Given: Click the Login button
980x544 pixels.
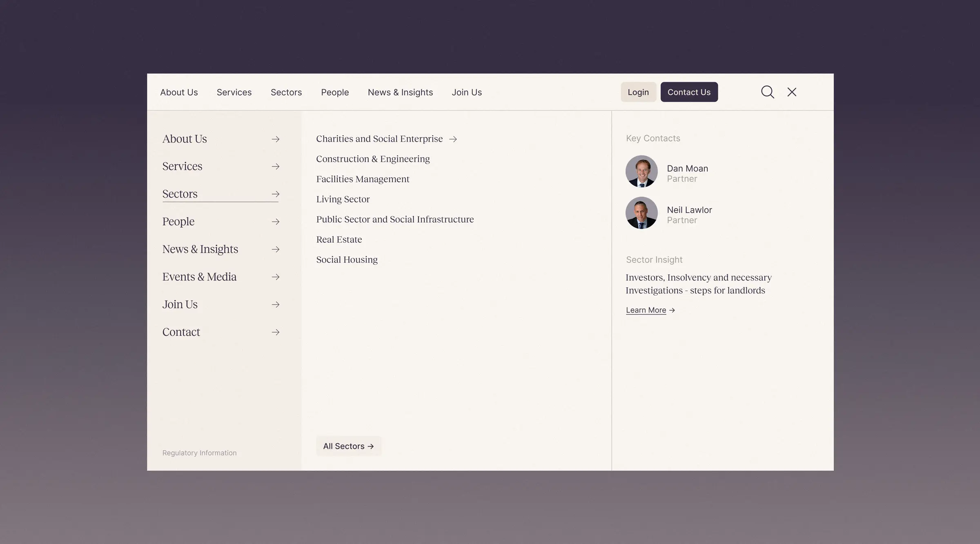Looking at the screenshot, I should click(x=638, y=92).
